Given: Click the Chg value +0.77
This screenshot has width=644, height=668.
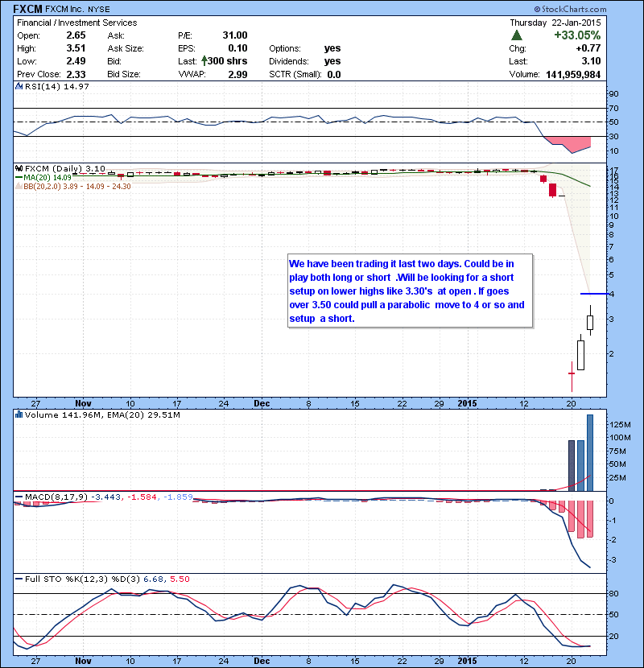Looking at the screenshot, I should tap(588, 48).
